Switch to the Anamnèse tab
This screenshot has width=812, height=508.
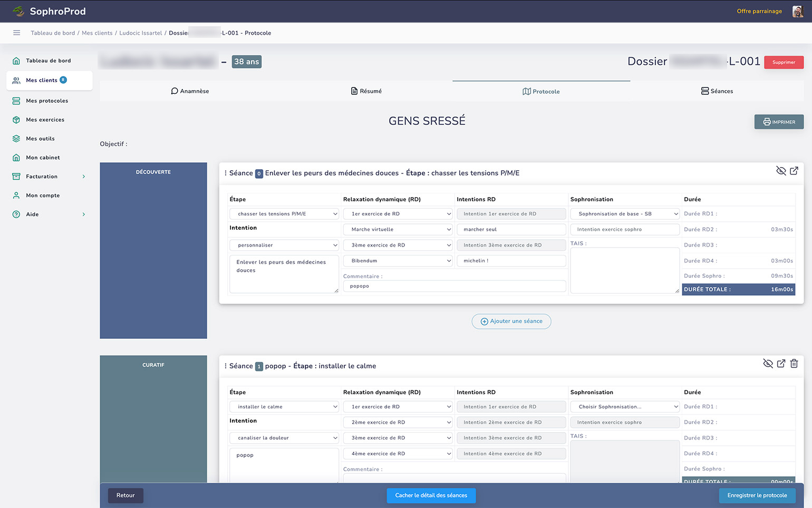tap(190, 91)
